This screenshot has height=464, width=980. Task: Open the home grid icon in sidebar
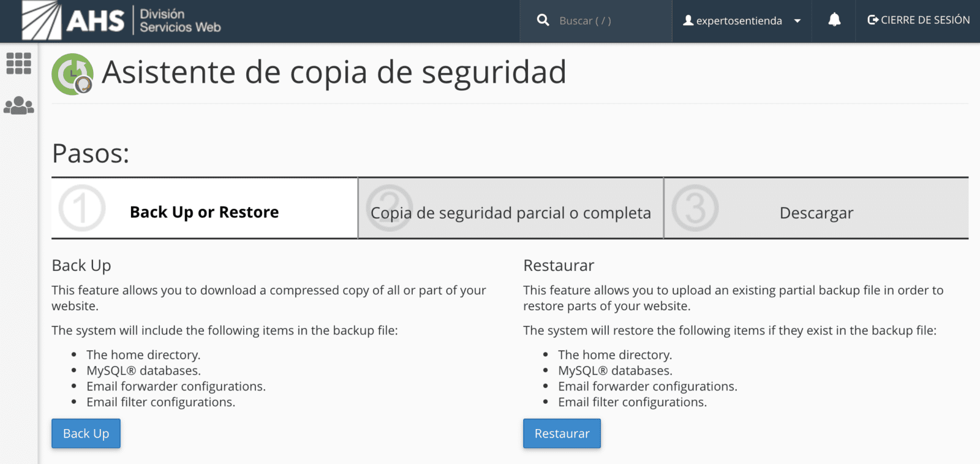[19, 63]
